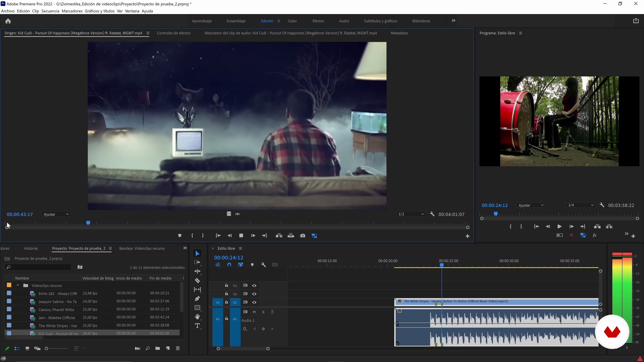Mute track Audio 1
644x362 pixels.
click(x=254, y=312)
